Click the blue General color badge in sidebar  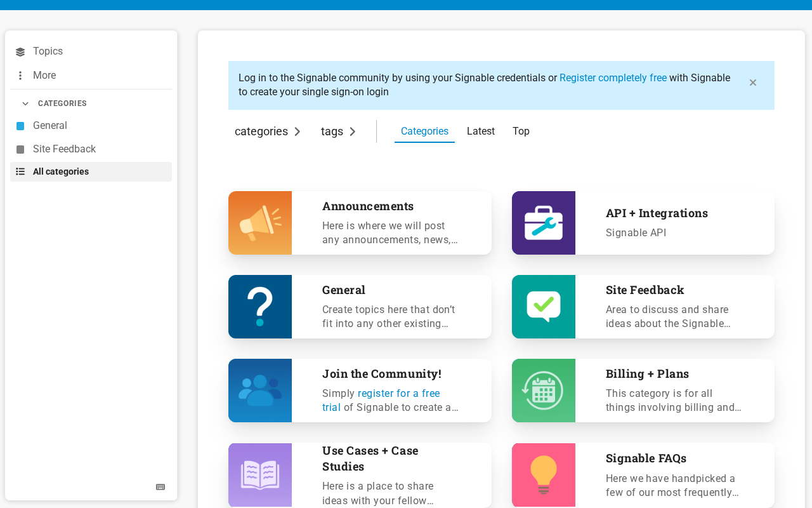click(20, 126)
